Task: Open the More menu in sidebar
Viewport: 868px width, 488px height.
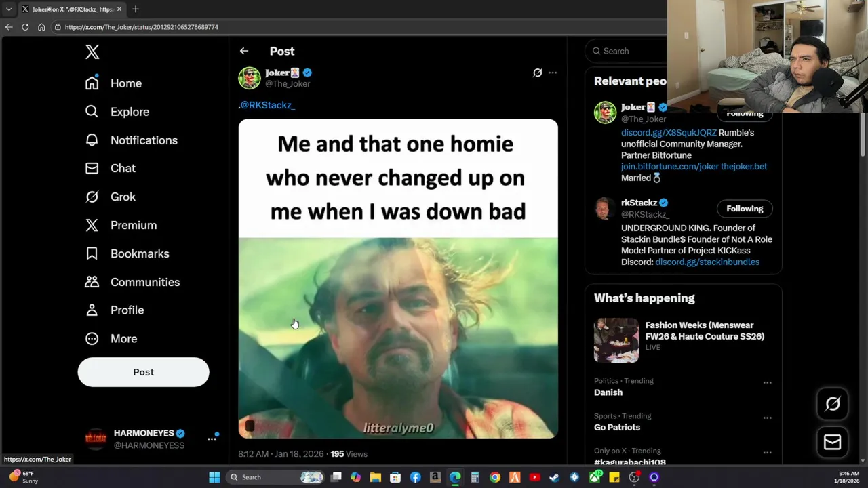Action: tap(111, 338)
